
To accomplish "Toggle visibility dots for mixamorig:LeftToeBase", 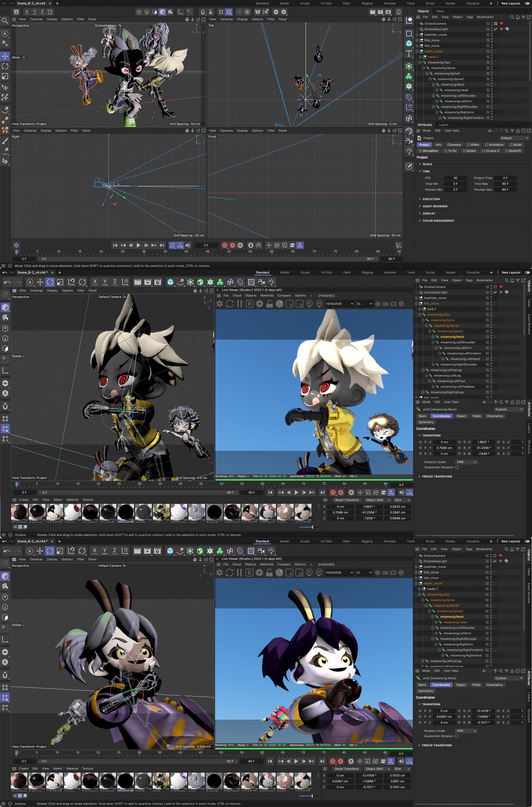I will click(491, 387).
